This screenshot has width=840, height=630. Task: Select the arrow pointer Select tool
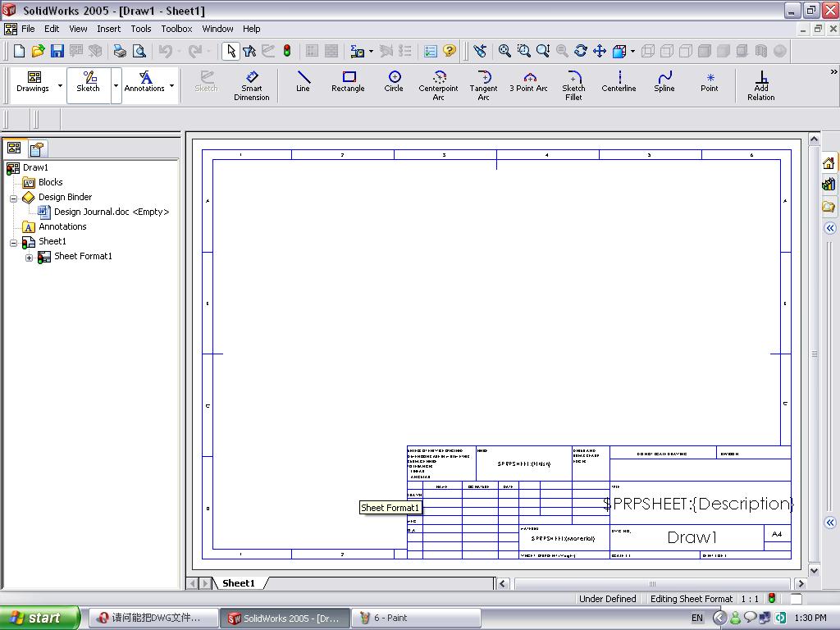231,51
